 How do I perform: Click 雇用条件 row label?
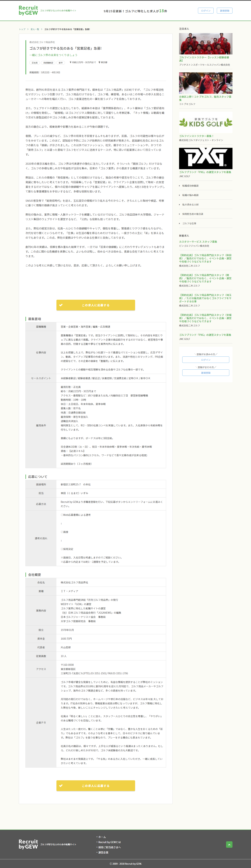pyautogui.click(x=41, y=426)
